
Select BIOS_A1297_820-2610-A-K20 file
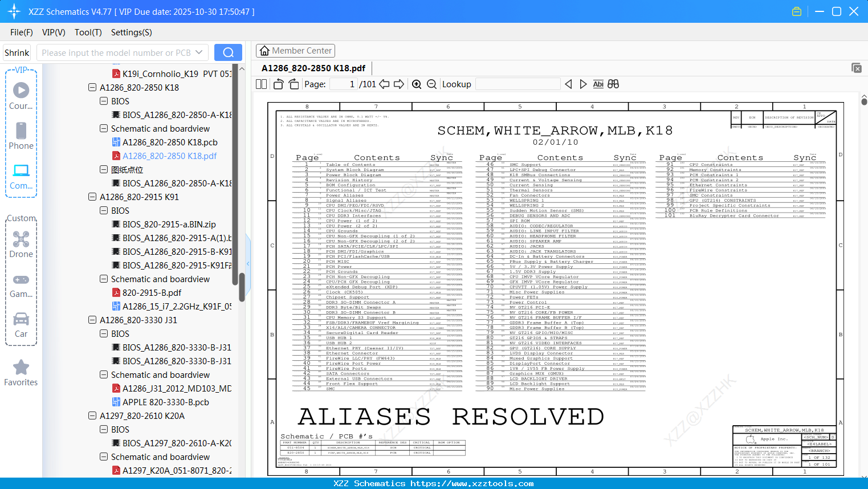click(x=172, y=443)
